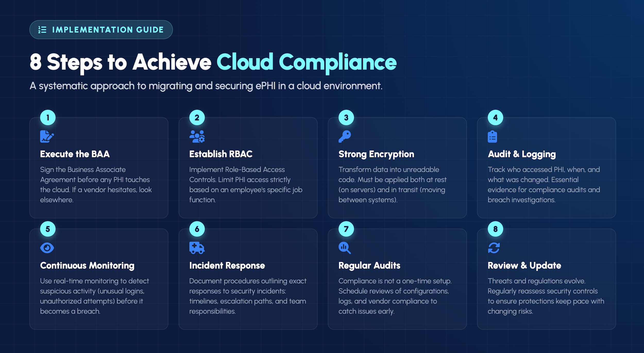This screenshot has width=644, height=353.
Task: Click the key icon for Strong Encryption
Action: tap(345, 136)
